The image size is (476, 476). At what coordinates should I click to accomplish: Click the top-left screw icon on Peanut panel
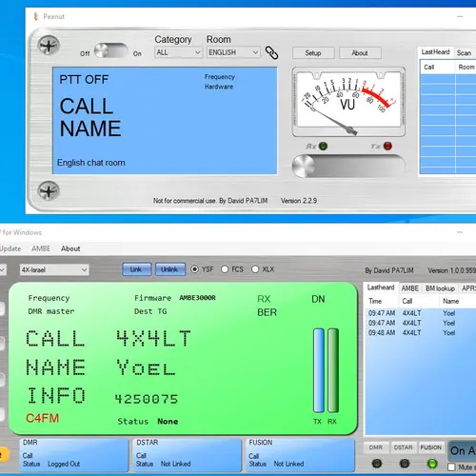[49, 46]
